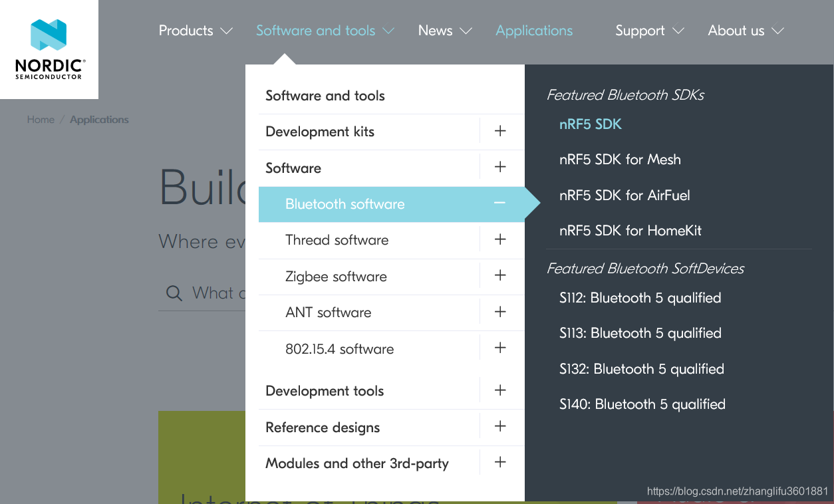The height and width of the screenshot is (504, 834).
Task: Open nRF5 SDK for AirFuel
Action: click(x=625, y=195)
